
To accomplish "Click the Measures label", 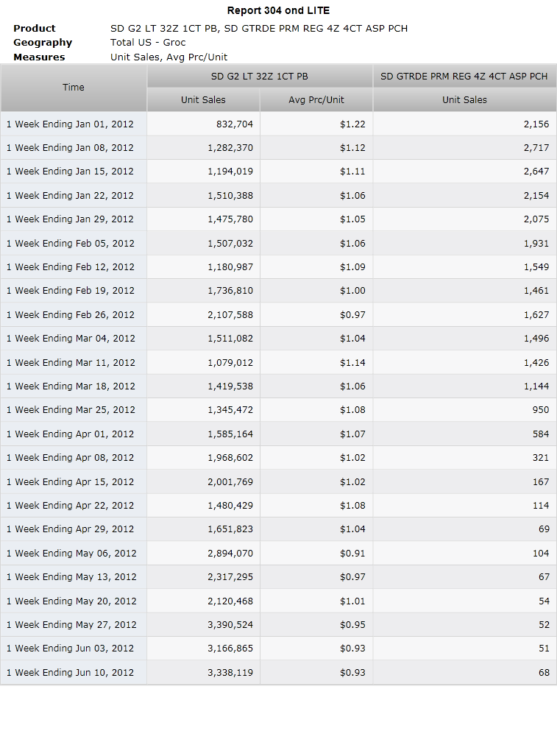I will tap(39, 57).
